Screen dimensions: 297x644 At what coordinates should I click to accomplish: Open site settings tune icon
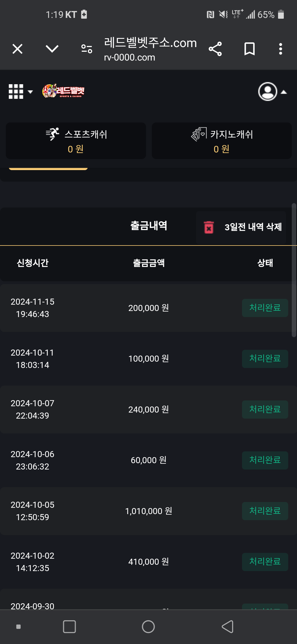point(87,49)
